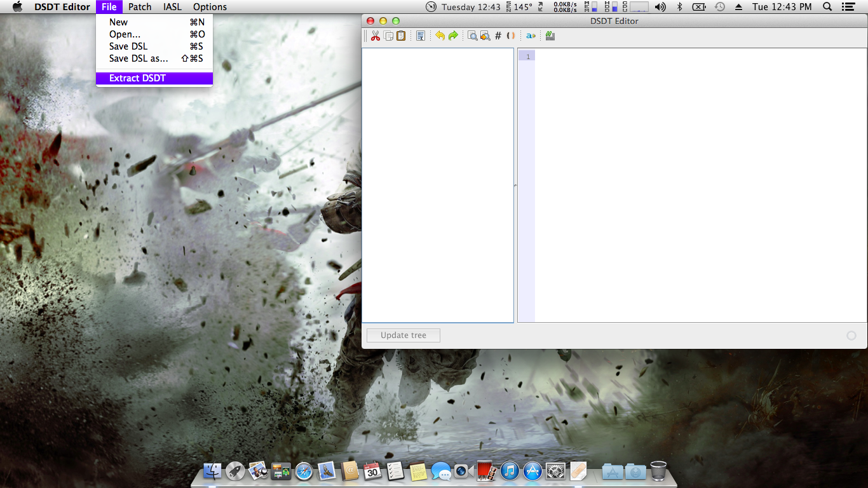Click the Cut scissors toolbar icon
This screenshot has width=868, height=488.
point(376,36)
